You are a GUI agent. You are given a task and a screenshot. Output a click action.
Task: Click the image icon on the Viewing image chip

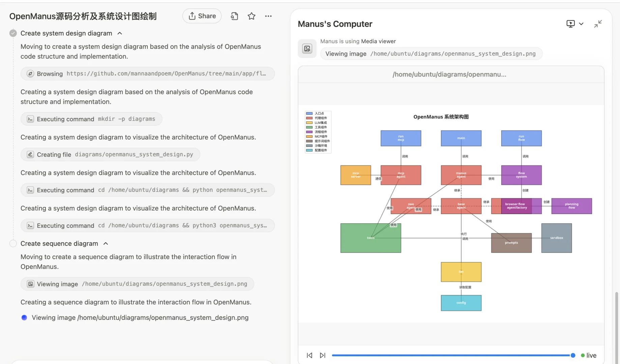tap(30, 284)
